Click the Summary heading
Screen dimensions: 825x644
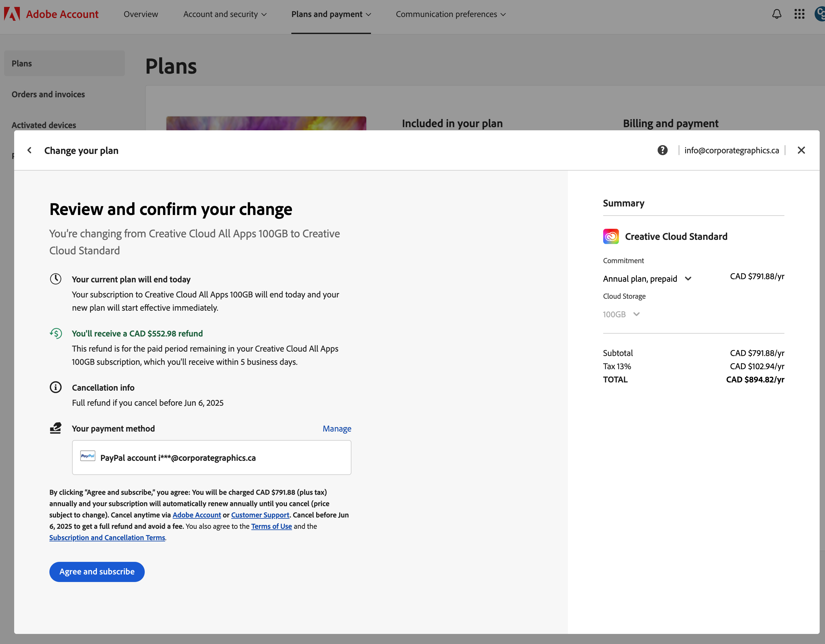[624, 203]
